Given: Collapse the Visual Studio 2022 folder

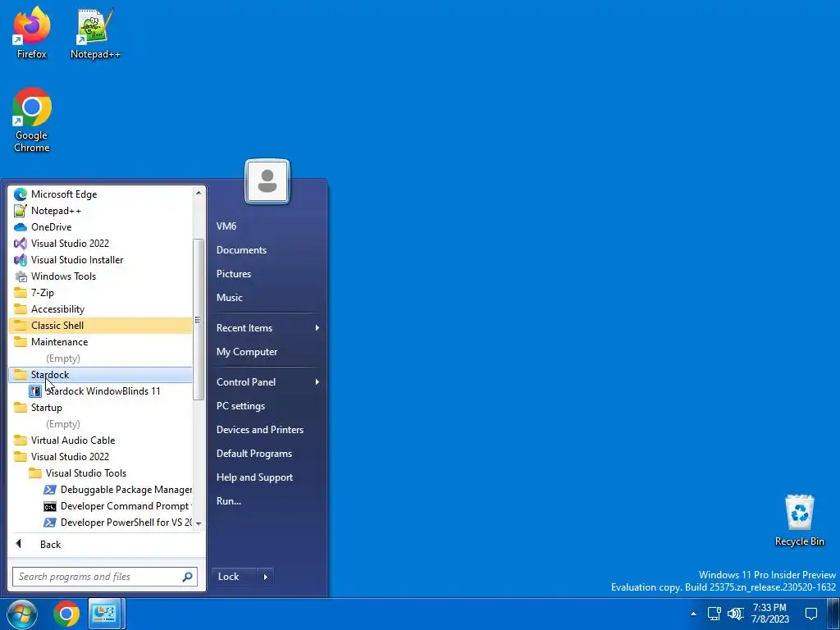Looking at the screenshot, I should click(x=100, y=457).
